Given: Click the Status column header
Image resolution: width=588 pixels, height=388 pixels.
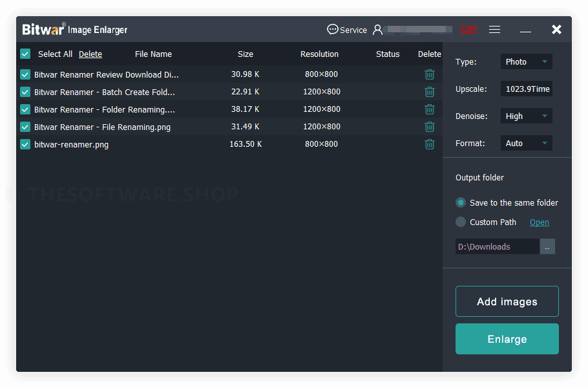Looking at the screenshot, I should pos(388,54).
